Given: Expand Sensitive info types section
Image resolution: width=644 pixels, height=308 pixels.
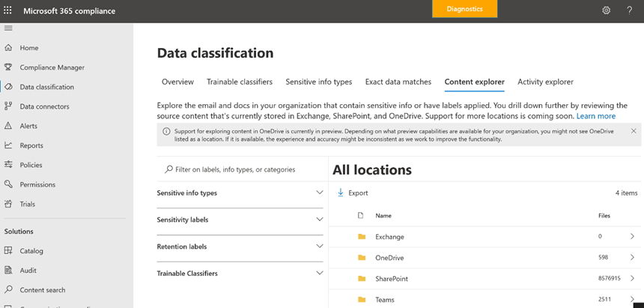Looking at the screenshot, I should point(320,193).
